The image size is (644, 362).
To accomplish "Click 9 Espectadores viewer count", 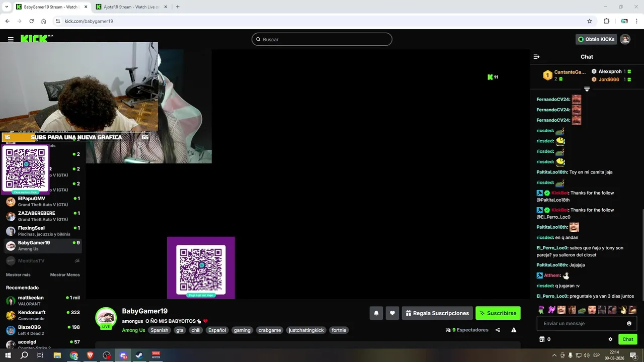I will click(x=467, y=330).
